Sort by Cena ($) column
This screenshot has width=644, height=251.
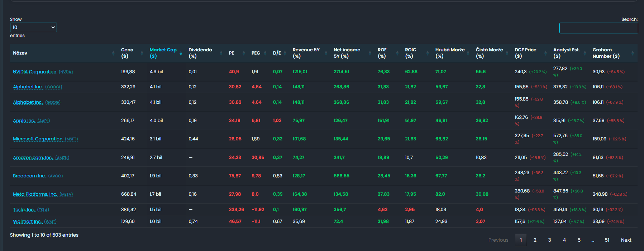[132, 53]
